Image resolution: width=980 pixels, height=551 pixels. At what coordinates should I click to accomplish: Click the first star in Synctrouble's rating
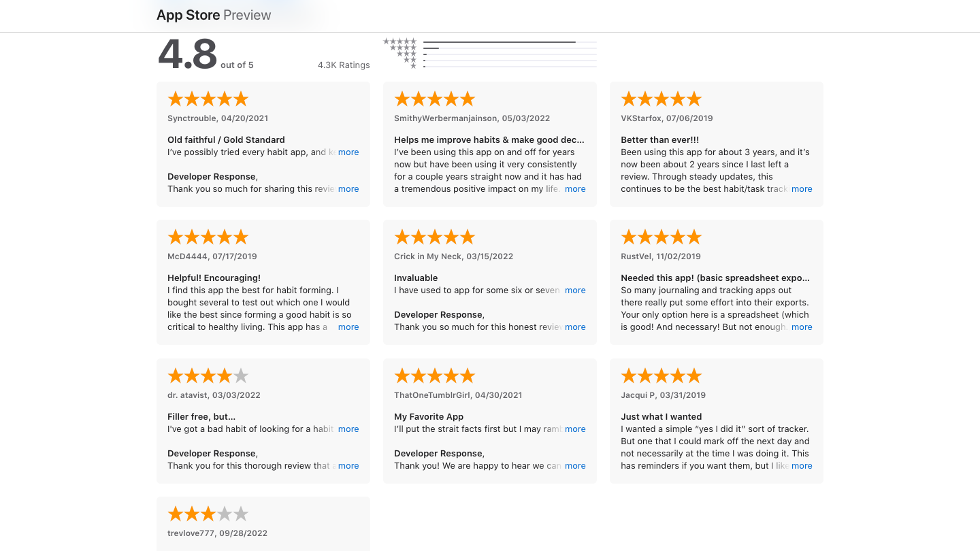(x=174, y=98)
